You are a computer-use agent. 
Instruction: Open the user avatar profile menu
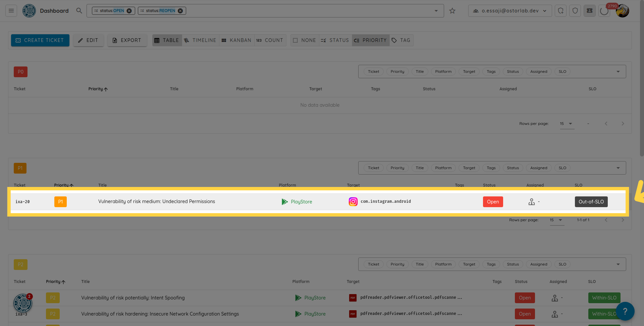623,11
